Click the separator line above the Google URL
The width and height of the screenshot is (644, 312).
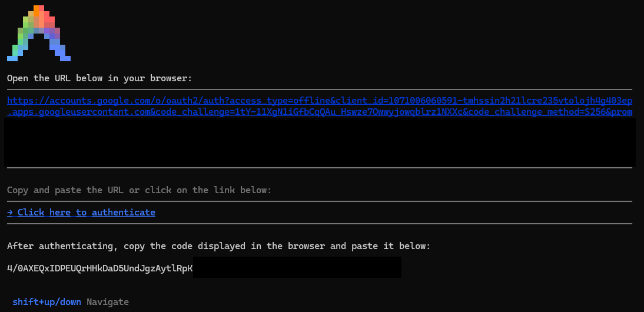point(320,89)
